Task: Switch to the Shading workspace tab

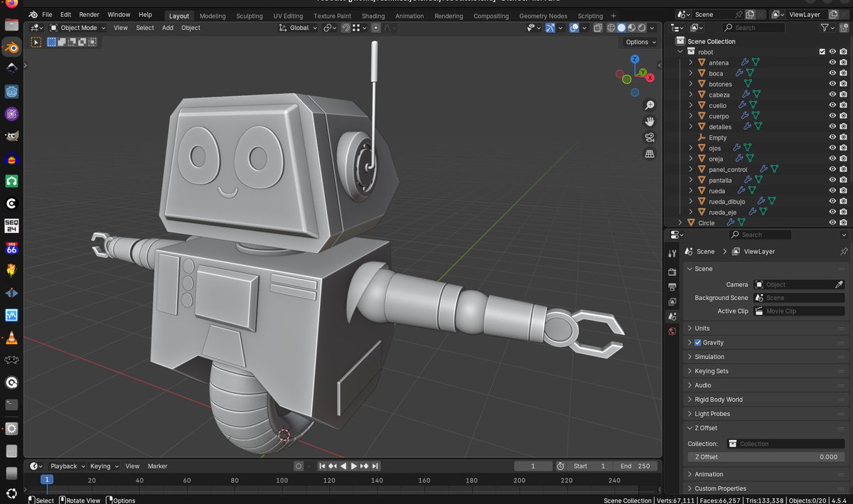Action: pyautogui.click(x=373, y=15)
